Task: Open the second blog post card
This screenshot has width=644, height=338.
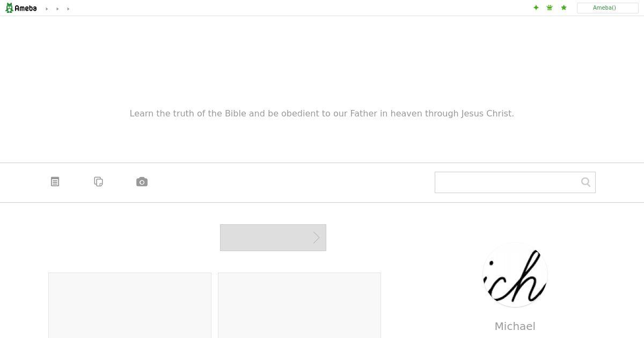Action: pyautogui.click(x=299, y=305)
